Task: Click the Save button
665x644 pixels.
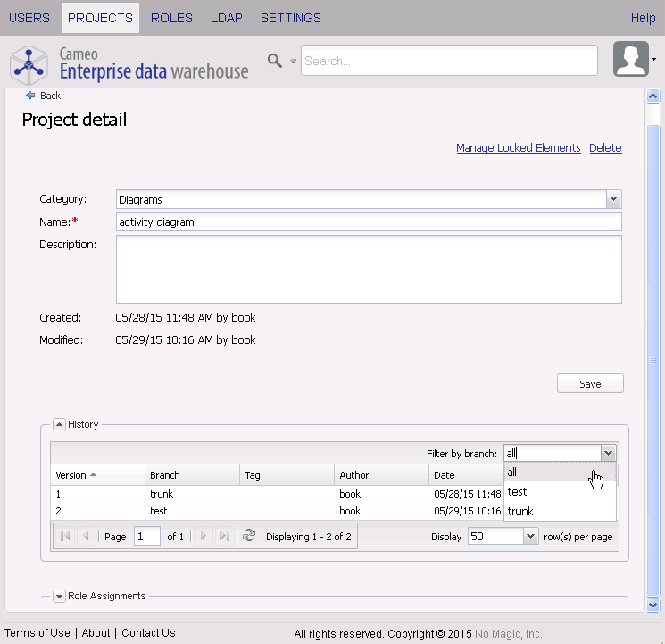Action: pos(590,384)
